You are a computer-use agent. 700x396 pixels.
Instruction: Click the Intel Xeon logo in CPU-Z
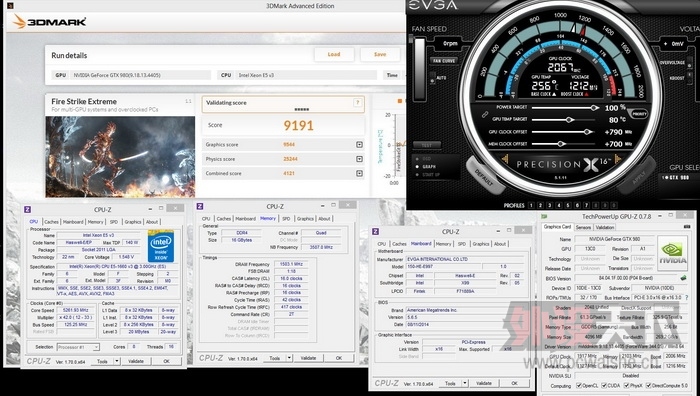coord(161,246)
